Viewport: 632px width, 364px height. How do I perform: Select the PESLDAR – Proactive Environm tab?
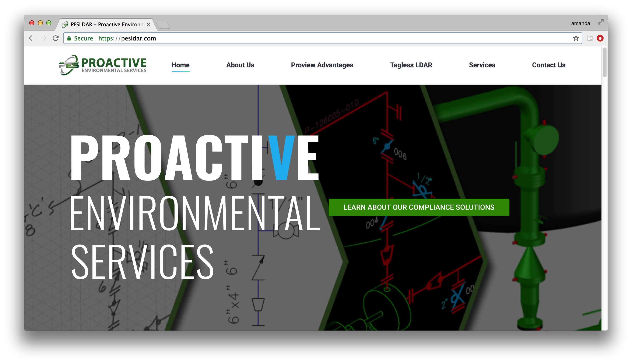click(x=106, y=24)
